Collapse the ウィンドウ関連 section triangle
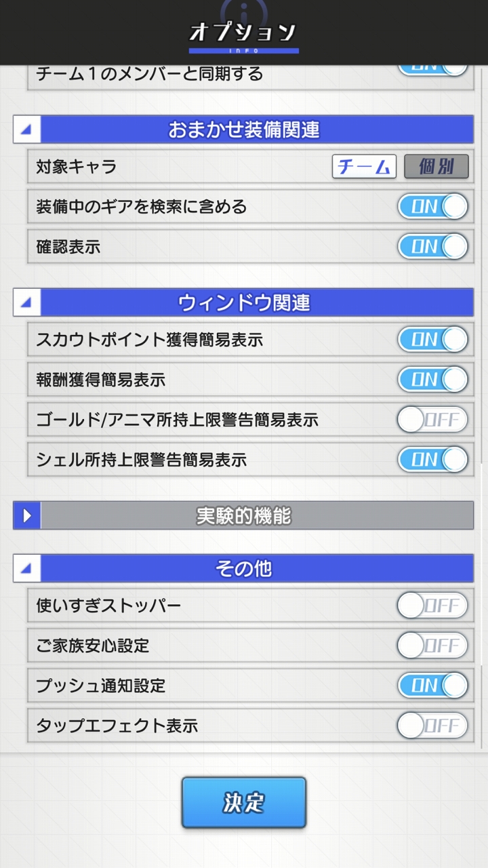The width and height of the screenshot is (488, 868). pos(27,302)
